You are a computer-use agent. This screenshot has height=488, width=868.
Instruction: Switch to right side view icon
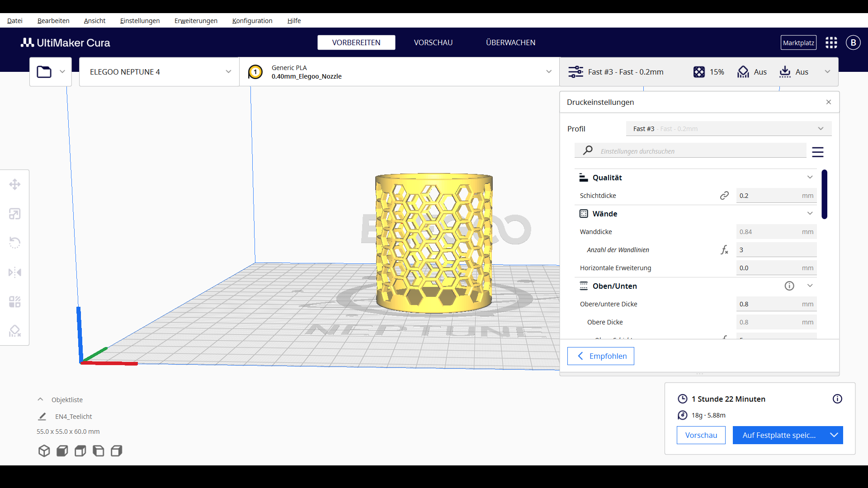(116, 451)
